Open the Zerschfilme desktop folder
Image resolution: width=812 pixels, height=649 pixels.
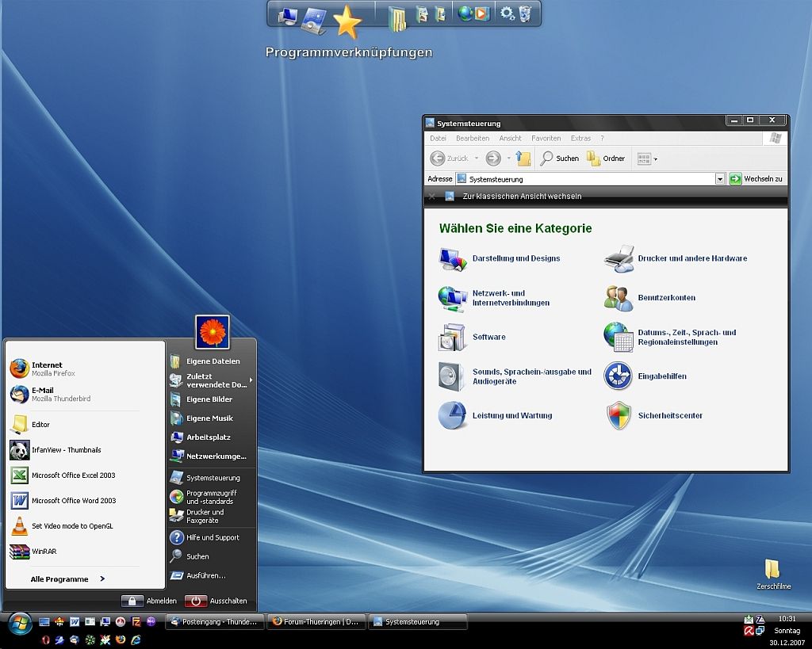(x=773, y=574)
